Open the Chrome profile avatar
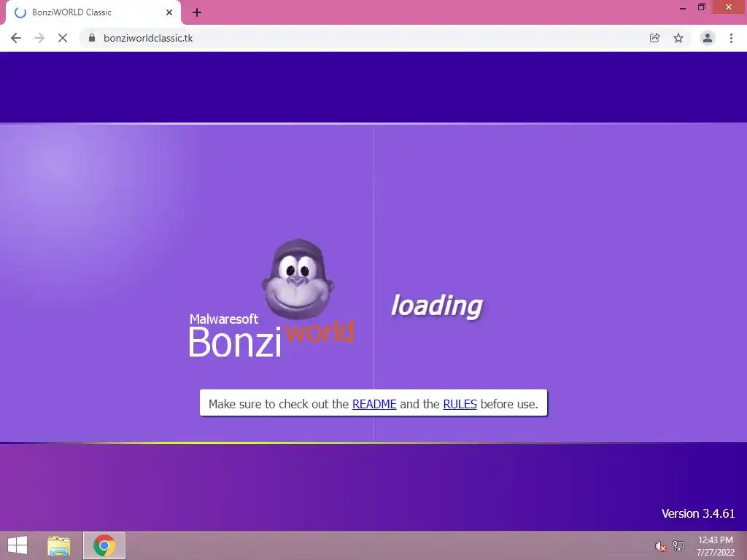The height and width of the screenshot is (560, 747). tap(708, 38)
